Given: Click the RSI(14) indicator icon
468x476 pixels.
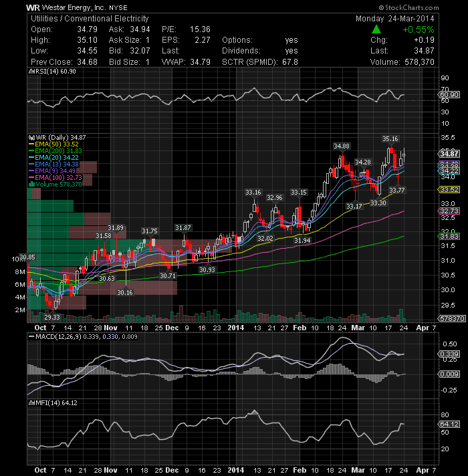Looking at the screenshot, I should tap(31, 72).
